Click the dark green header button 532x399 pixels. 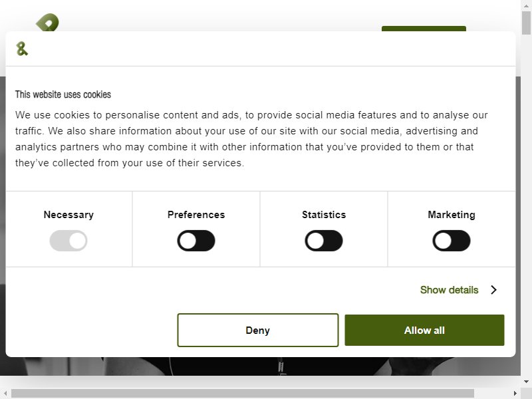(x=424, y=29)
